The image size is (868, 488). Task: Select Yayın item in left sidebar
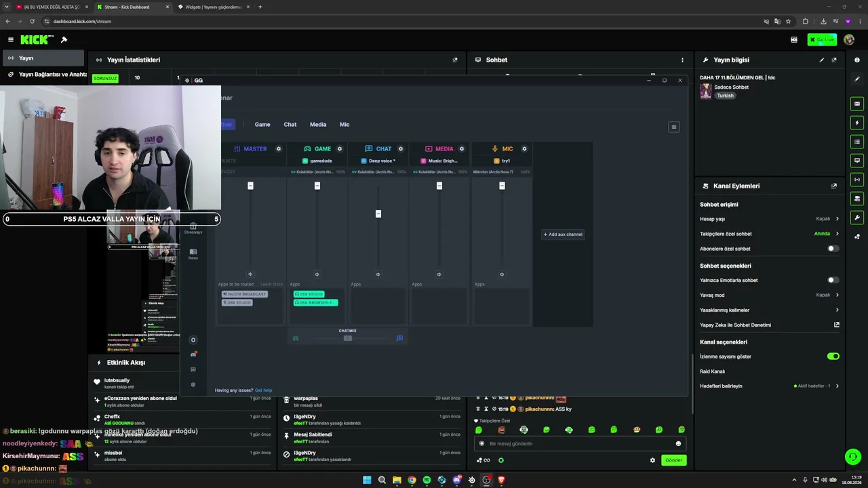click(44, 58)
